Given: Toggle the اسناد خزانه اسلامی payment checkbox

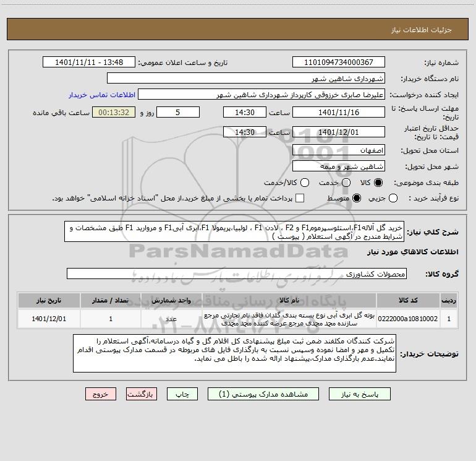Looking at the screenshot, I should (300, 198).
